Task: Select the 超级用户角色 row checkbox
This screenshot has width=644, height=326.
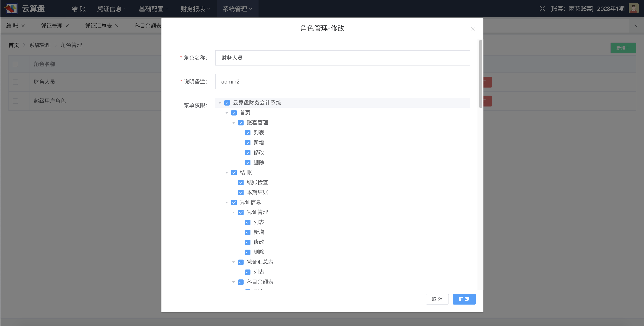Action: [15, 101]
